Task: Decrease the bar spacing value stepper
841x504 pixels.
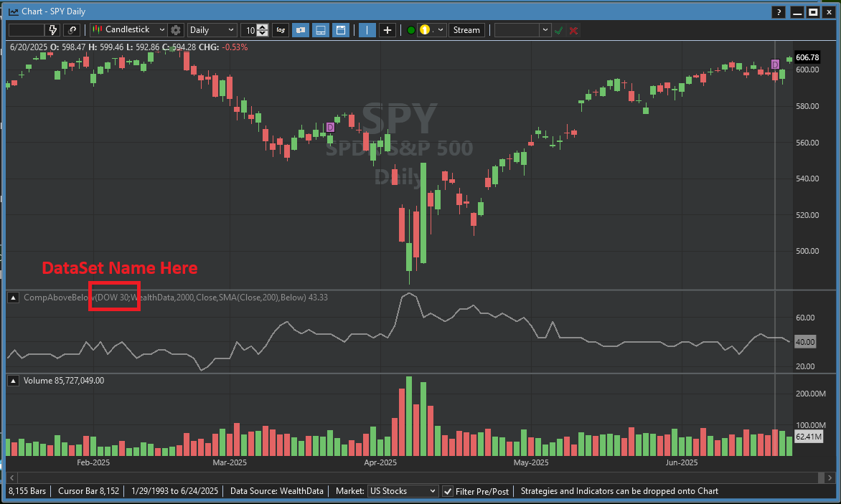Action: pos(263,33)
